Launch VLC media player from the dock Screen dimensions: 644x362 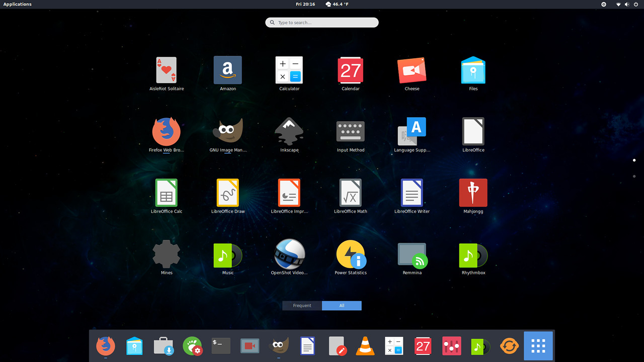click(x=365, y=346)
